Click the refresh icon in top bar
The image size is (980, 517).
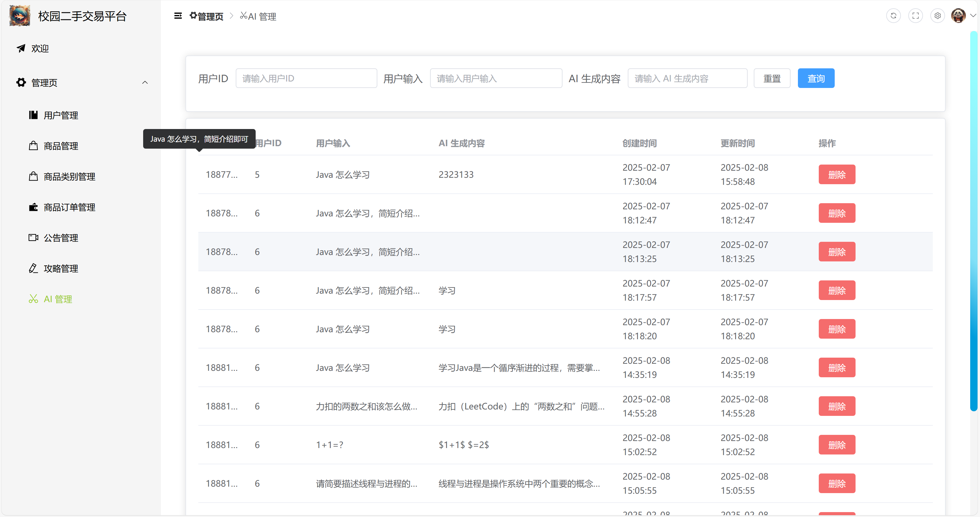tap(893, 16)
